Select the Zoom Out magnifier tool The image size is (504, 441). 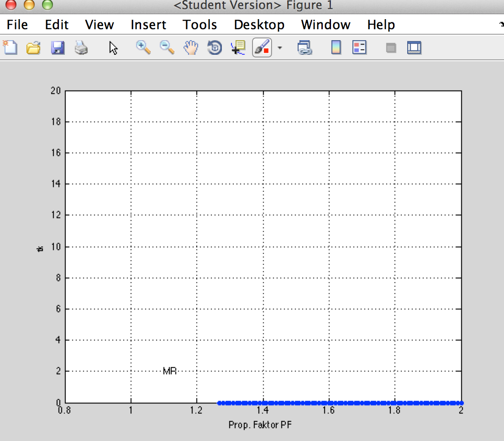(x=167, y=47)
